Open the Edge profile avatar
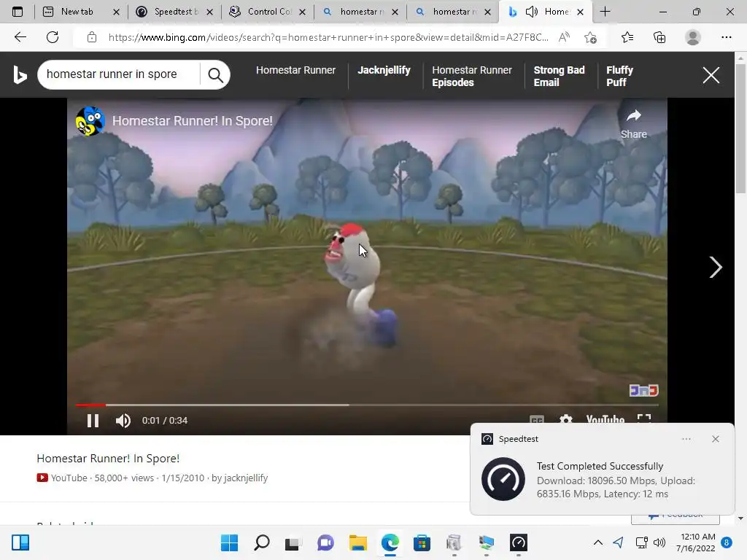 click(693, 37)
